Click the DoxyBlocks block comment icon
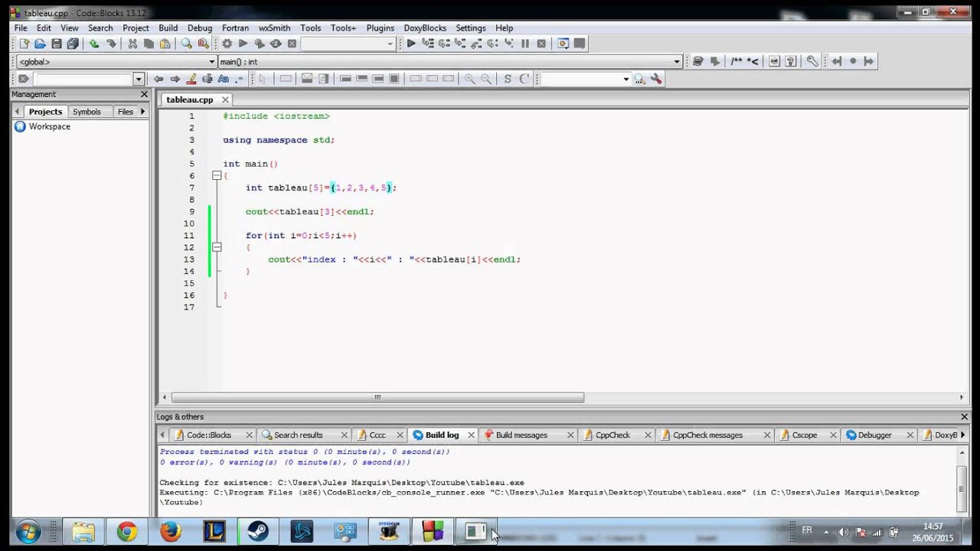Image resolution: width=980 pixels, height=551 pixels. [x=736, y=61]
